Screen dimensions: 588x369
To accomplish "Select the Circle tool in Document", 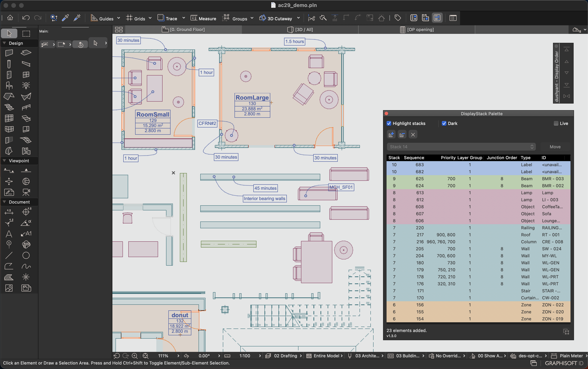I will [26, 255].
